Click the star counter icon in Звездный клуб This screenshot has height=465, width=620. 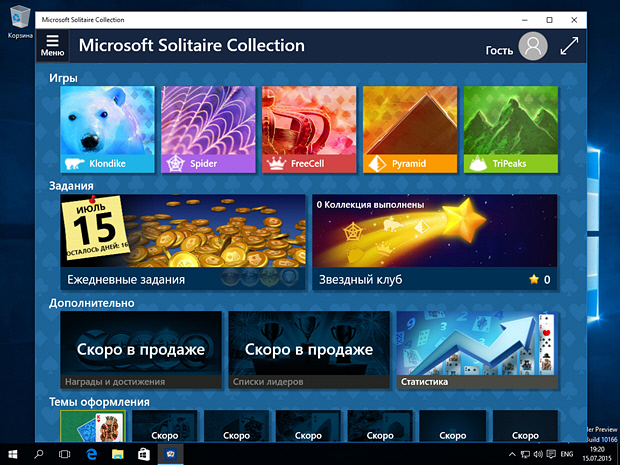(x=534, y=280)
